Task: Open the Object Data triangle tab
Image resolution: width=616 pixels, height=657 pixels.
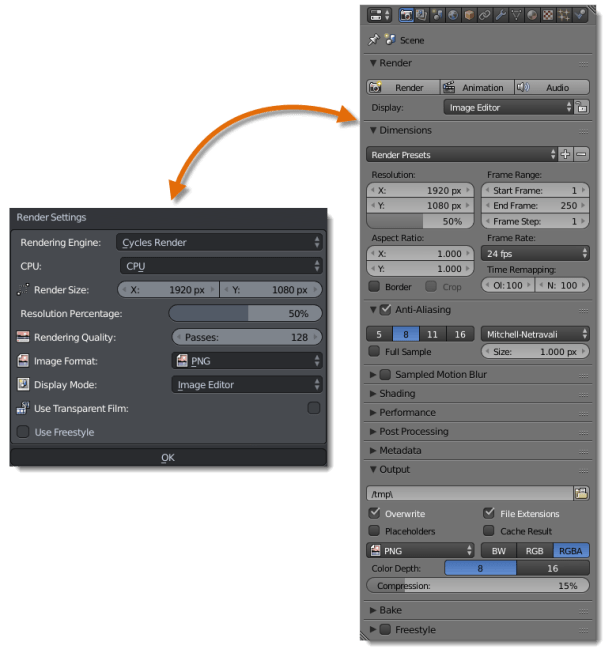Action: click(x=516, y=15)
